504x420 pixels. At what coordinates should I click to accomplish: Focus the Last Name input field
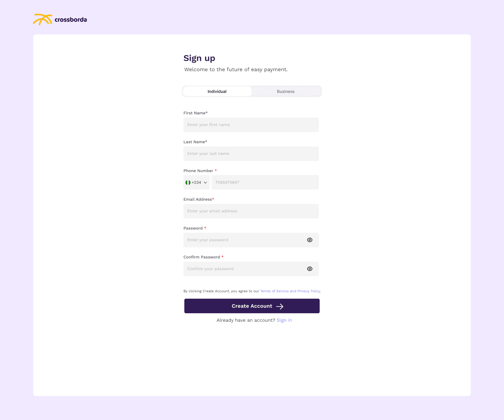[251, 154]
